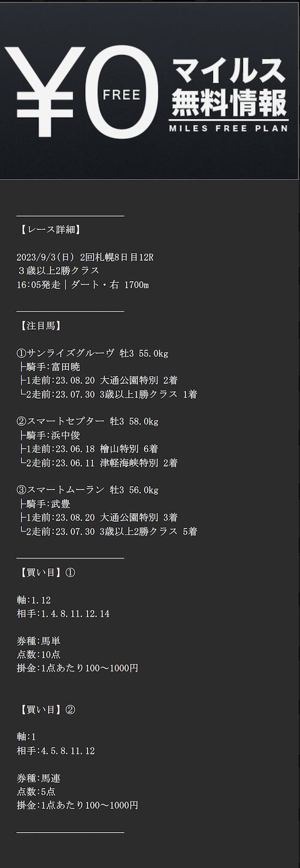This screenshot has height=868, width=300.
Task: Click the 点数:5点 line
Action: click(x=37, y=792)
